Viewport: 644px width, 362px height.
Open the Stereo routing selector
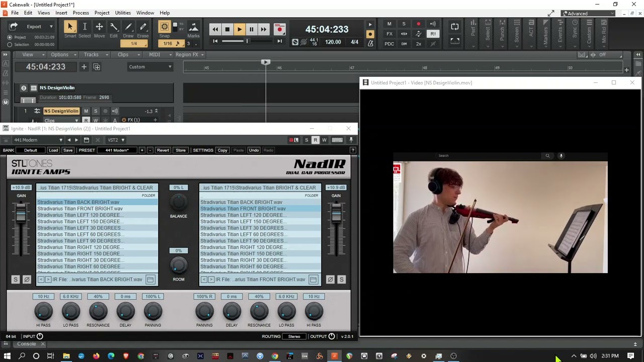coord(294,336)
